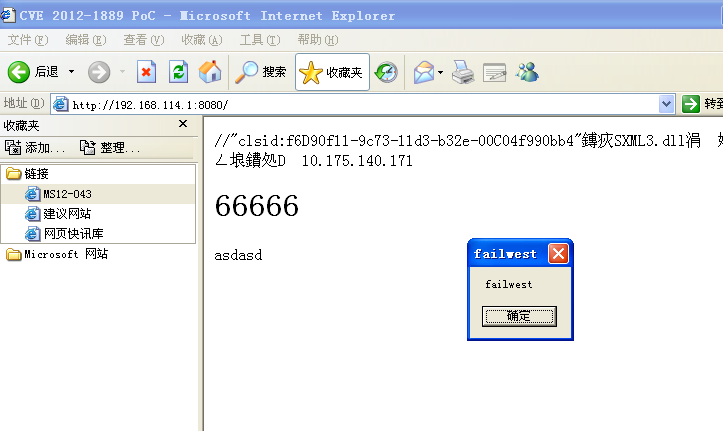Expand the Back button history dropdown
Screen dimensions: 723x431
click(x=71, y=72)
